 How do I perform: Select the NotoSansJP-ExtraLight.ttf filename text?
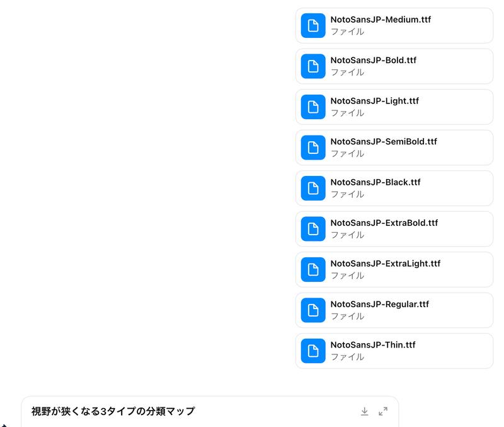(386, 264)
